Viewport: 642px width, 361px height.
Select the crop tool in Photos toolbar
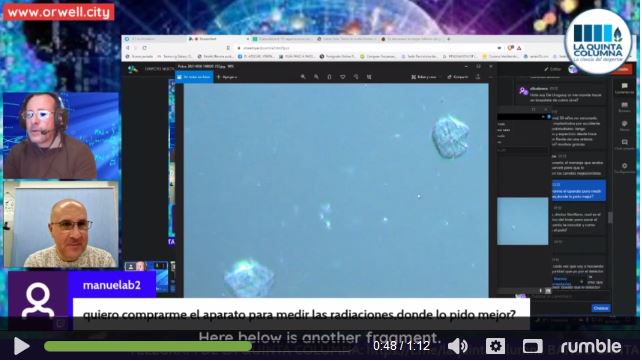click(369, 77)
